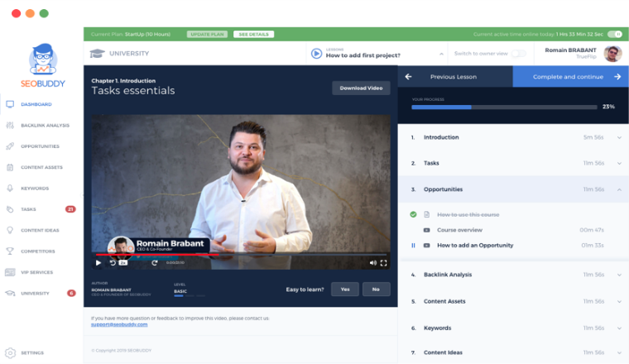The image size is (629, 364).
Task: Open How to add an Opportunity lesson
Action: (475, 246)
